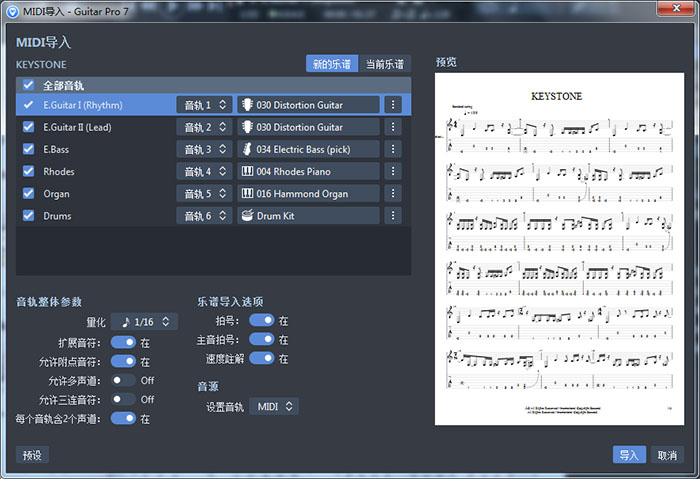
Task: Toggle the 全部音轨 select-all checkbox
Action: [x=28, y=85]
